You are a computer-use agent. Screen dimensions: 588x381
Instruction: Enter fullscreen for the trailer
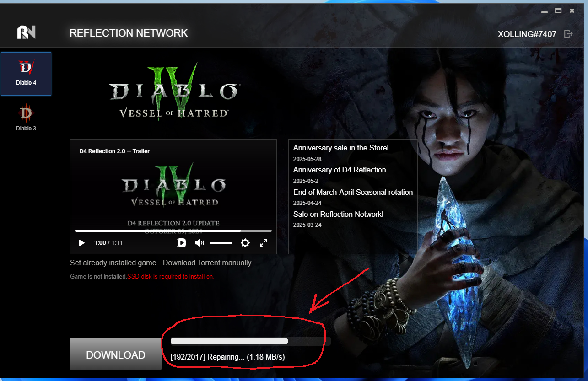[264, 243]
